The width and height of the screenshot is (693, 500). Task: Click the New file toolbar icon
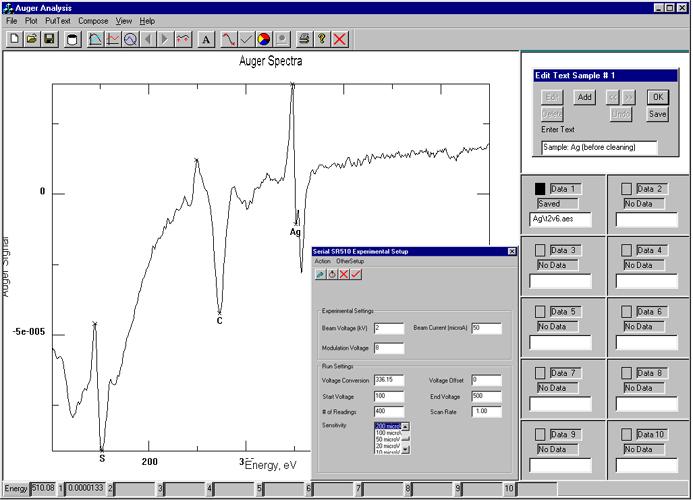click(x=15, y=39)
